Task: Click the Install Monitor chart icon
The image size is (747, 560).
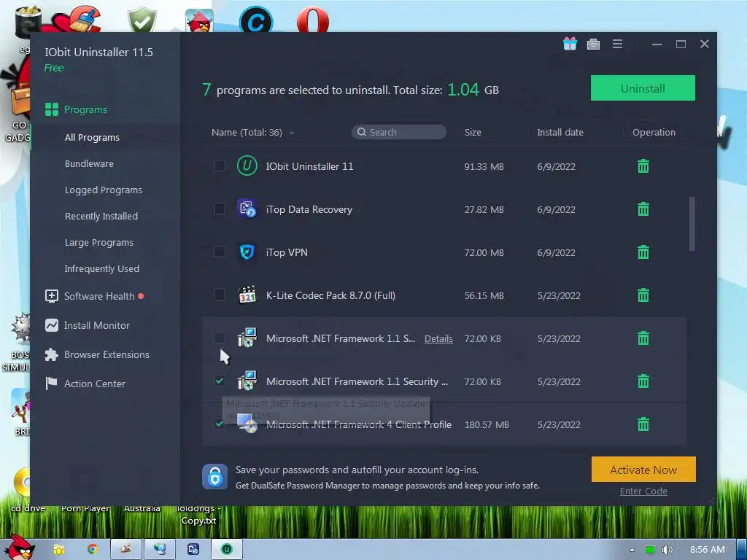Action: coord(52,325)
